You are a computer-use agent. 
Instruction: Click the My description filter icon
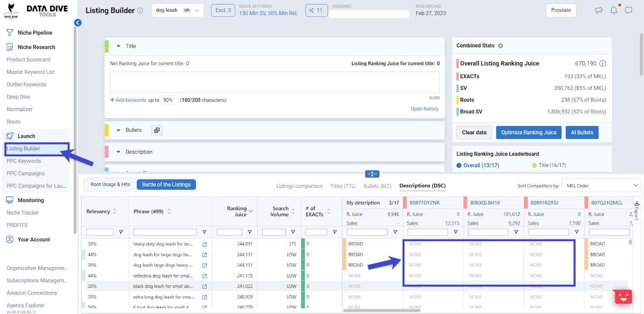pos(395,232)
